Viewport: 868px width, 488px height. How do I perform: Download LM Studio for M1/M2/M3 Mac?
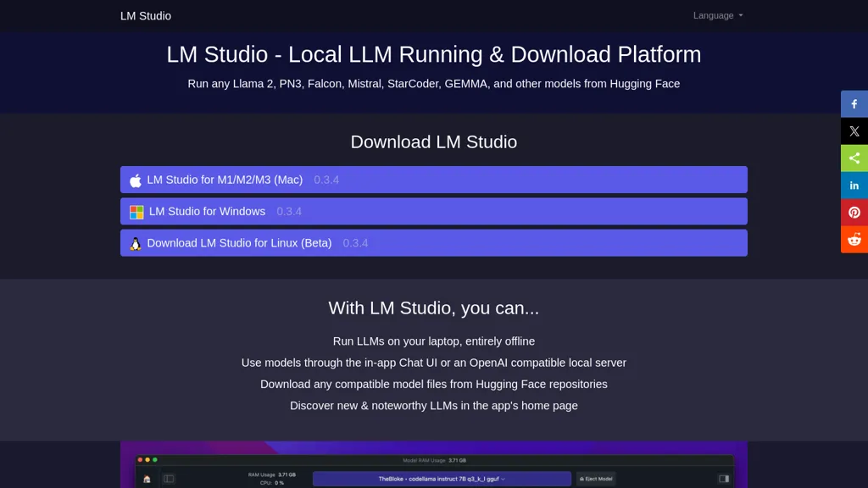pyautogui.click(x=434, y=180)
